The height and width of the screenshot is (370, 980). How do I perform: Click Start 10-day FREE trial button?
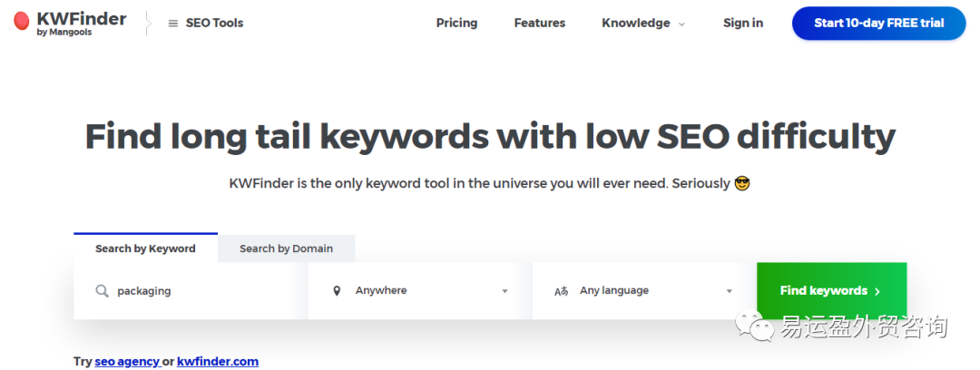tap(878, 24)
